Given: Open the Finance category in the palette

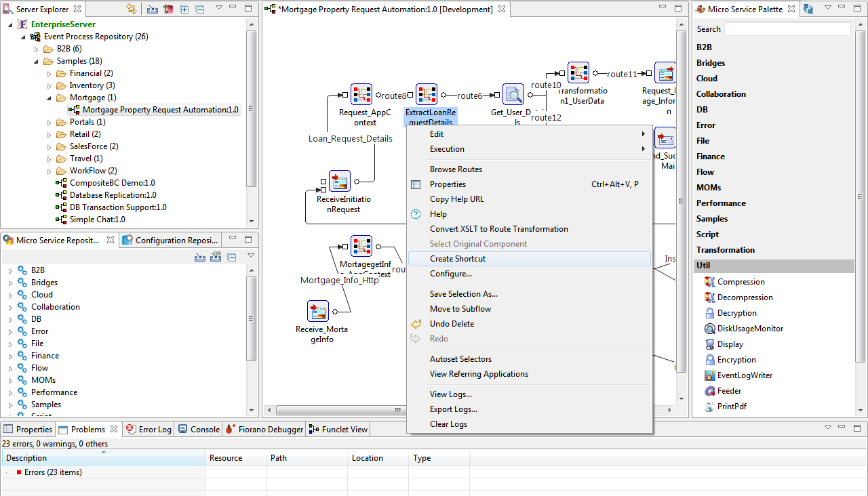Looking at the screenshot, I should coord(774,157).
